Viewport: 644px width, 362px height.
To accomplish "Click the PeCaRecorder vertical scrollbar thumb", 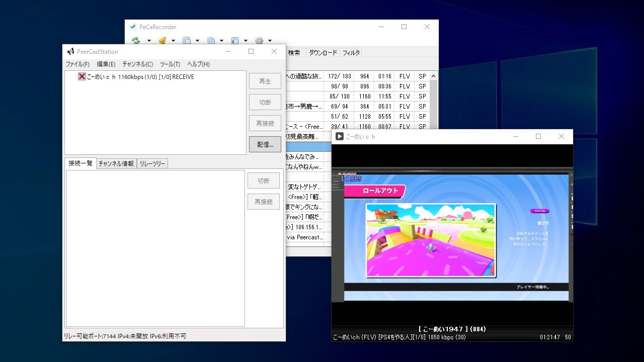I will pyautogui.click(x=434, y=106).
